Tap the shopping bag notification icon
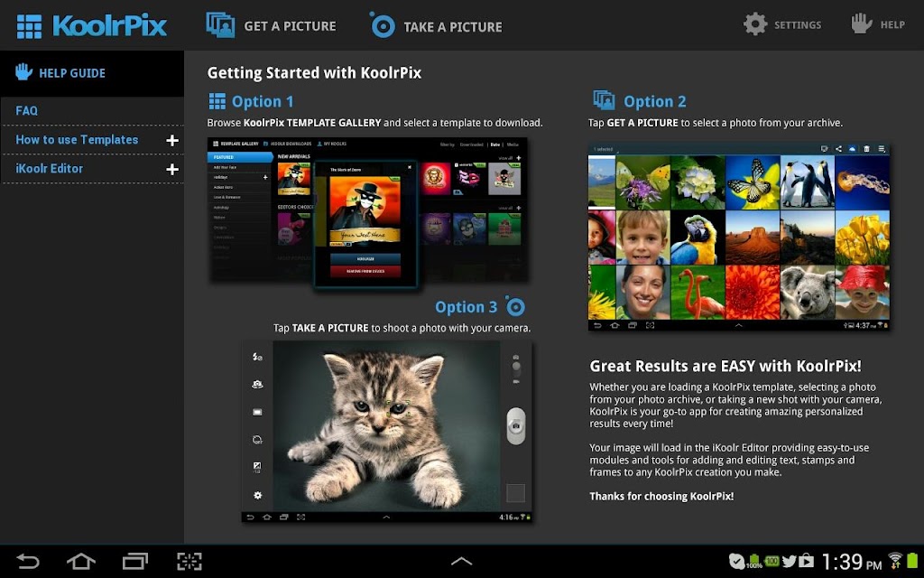 806,561
